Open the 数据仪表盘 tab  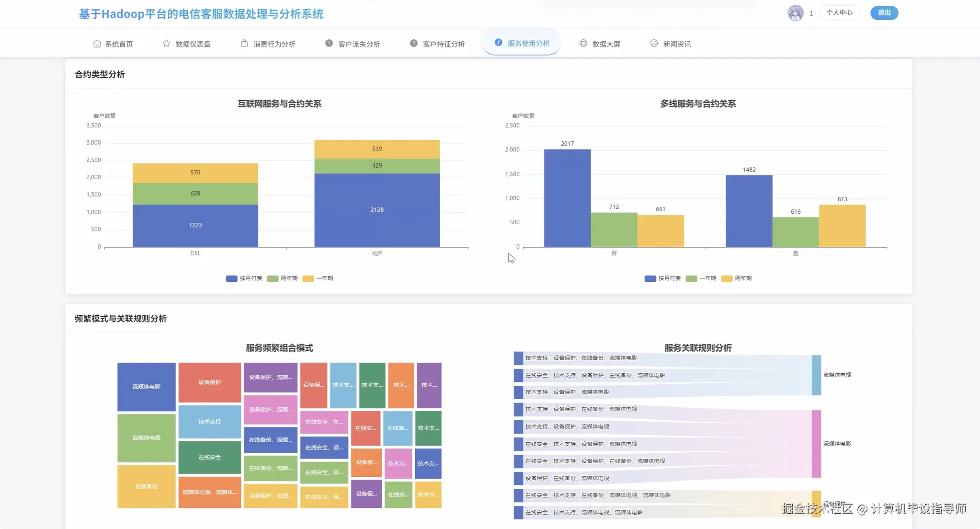[x=187, y=44]
